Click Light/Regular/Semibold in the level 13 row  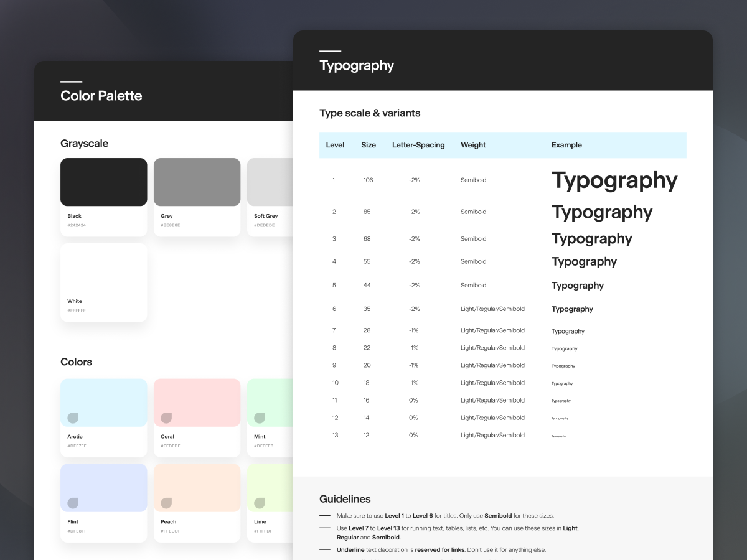[492, 436]
